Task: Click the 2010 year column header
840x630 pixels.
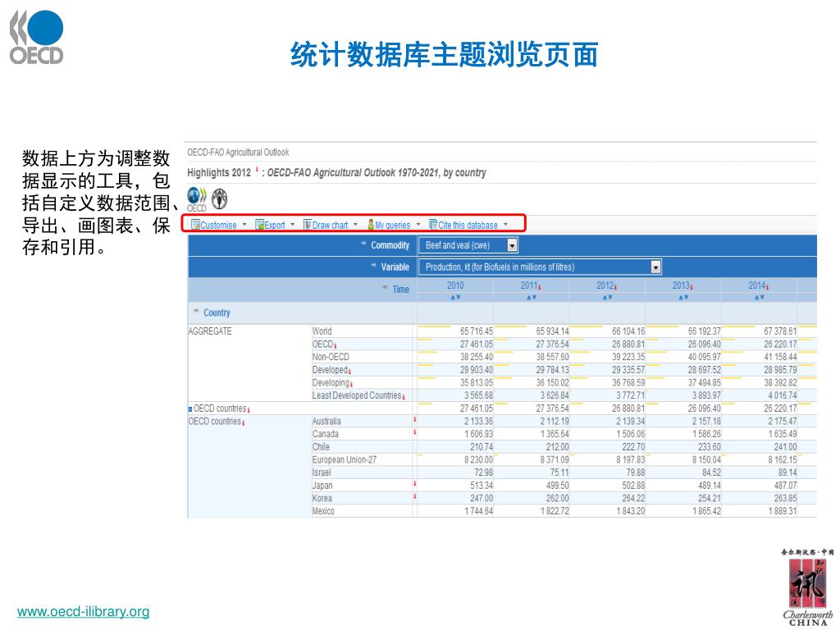Action: tap(455, 285)
